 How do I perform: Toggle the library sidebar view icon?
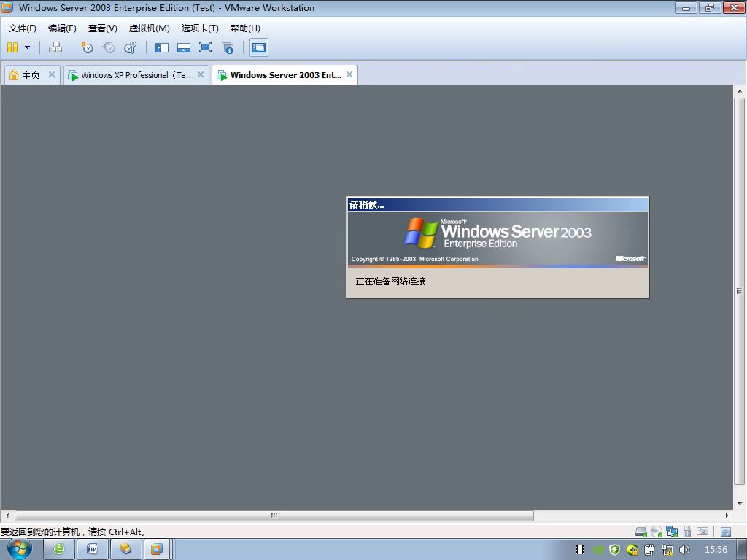pos(162,47)
